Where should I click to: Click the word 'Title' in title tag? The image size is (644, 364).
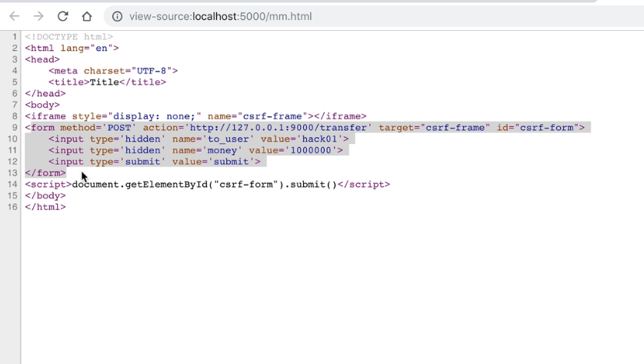pos(105,82)
